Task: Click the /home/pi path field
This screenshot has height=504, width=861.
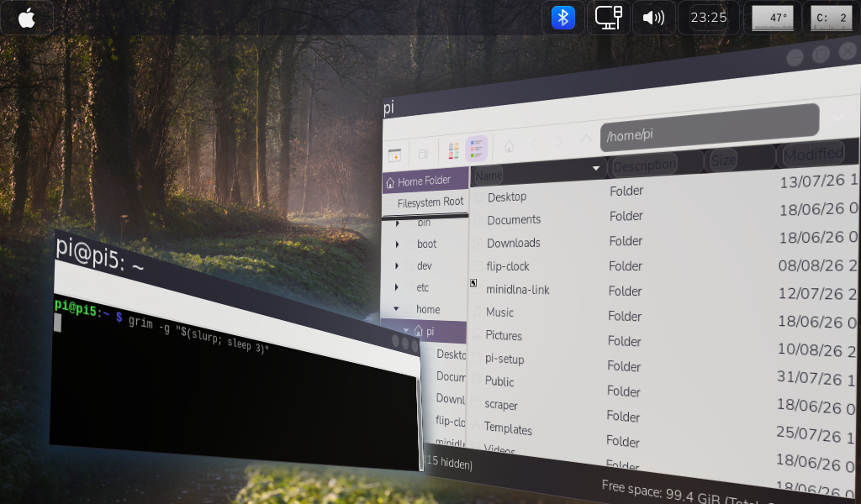Action: pyautogui.click(x=710, y=127)
